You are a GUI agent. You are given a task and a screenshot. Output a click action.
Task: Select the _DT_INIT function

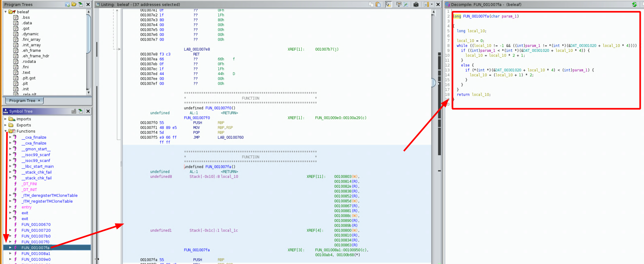tap(29, 190)
